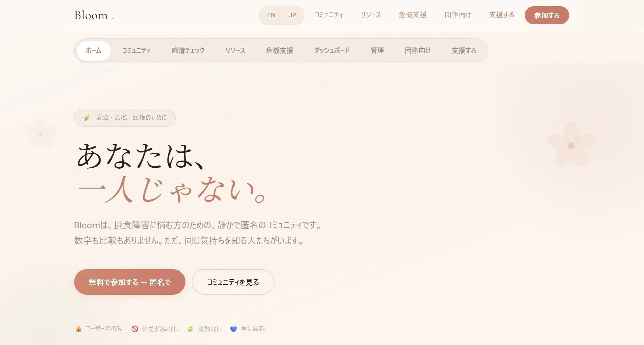The width and height of the screenshot is (644, 345).
Task: Select the 感情チェック tab
Action: point(188,51)
